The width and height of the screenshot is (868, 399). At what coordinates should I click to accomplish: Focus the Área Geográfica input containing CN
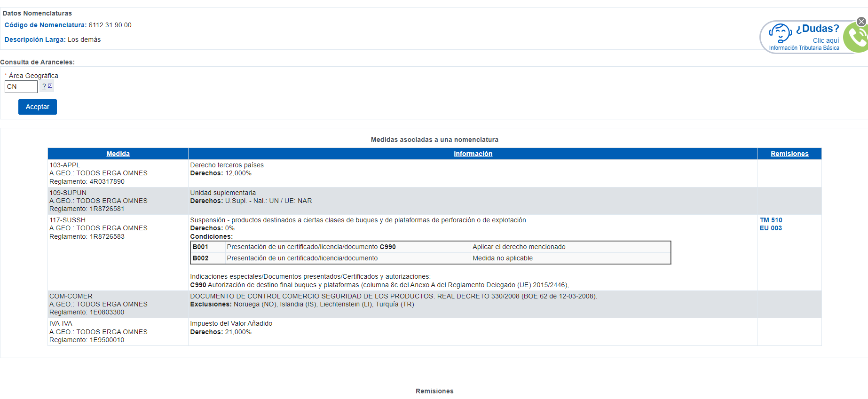(x=21, y=86)
